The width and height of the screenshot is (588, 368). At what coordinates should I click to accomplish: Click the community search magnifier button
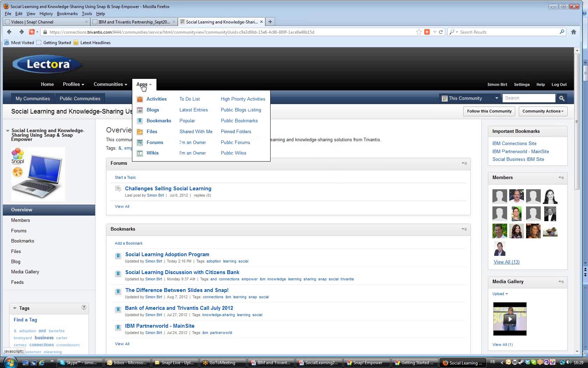pyautogui.click(x=562, y=98)
